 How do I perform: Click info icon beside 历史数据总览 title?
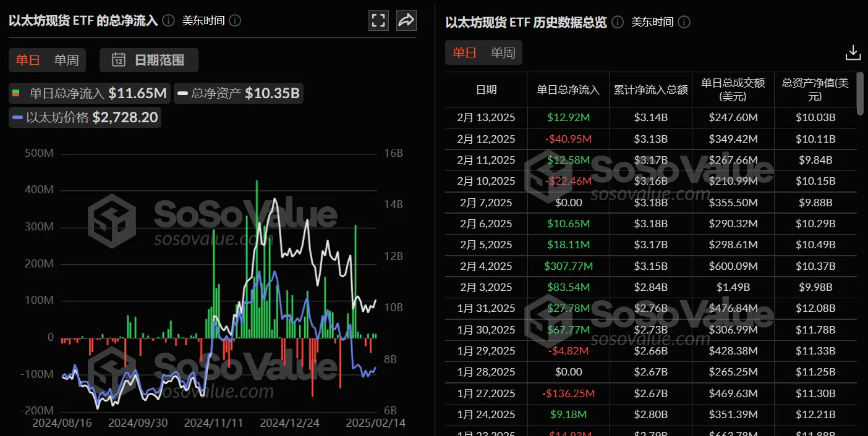617,22
